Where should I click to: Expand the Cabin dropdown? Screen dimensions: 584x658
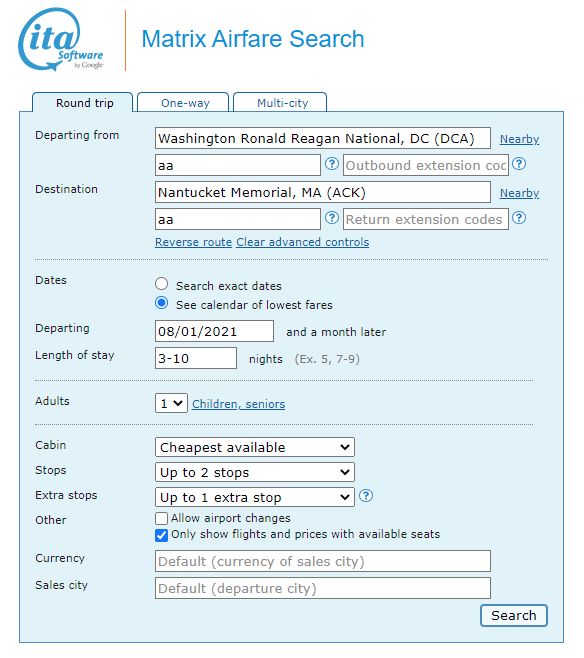point(255,447)
